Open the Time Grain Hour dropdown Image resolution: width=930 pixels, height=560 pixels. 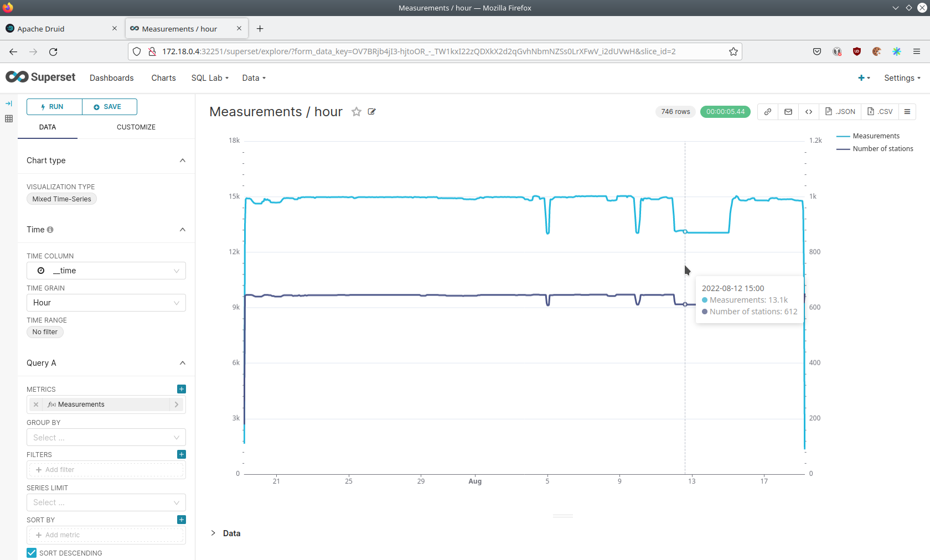click(106, 303)
